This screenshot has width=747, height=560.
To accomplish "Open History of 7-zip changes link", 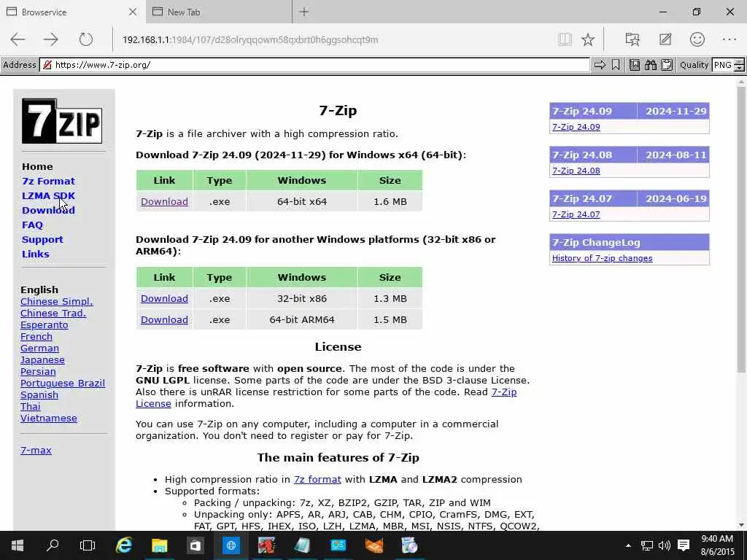I will (602, 258).
